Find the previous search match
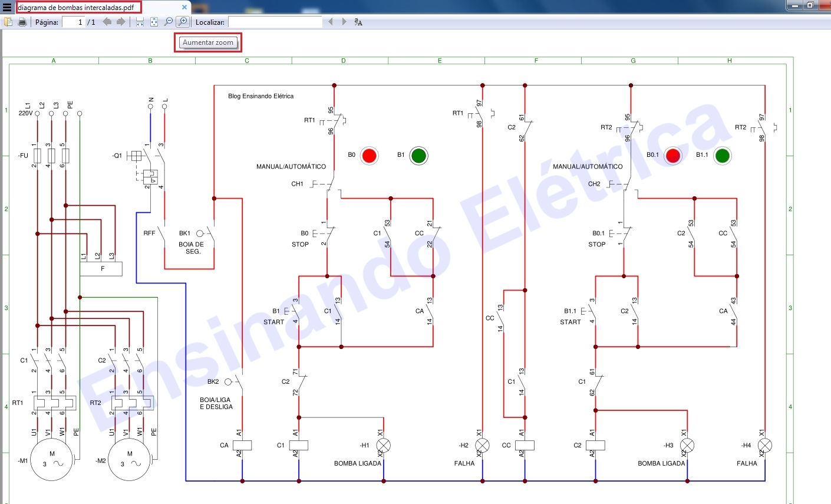 pos(330,21)
